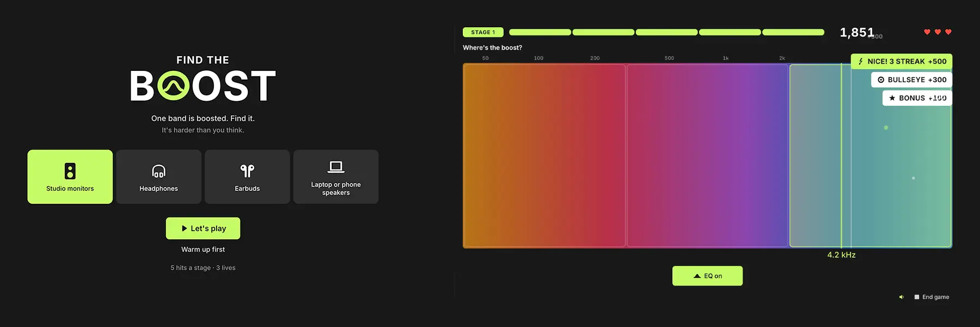Click the 4.2 kHz frequency label
Screen dimensions: 980x327
pos(841,255)
